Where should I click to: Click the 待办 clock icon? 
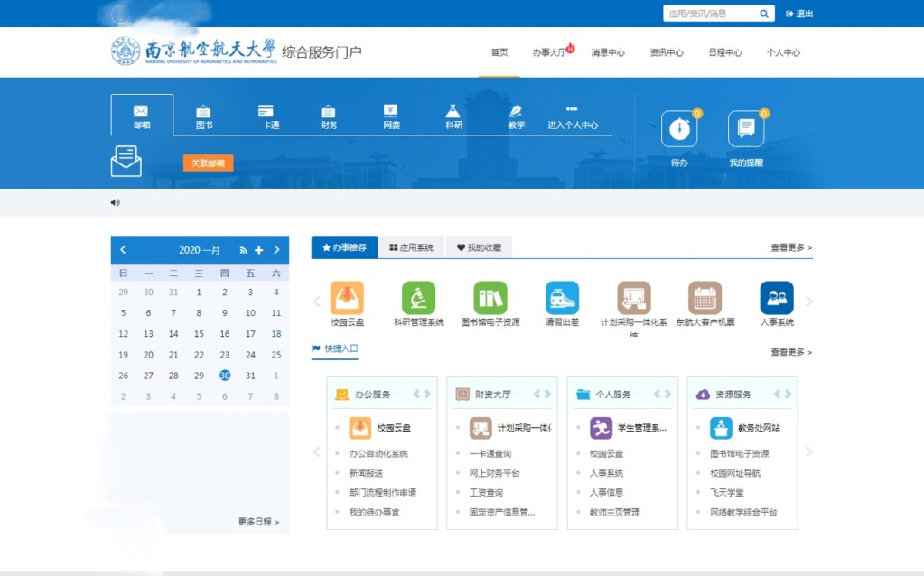click(x=679, y=130)
